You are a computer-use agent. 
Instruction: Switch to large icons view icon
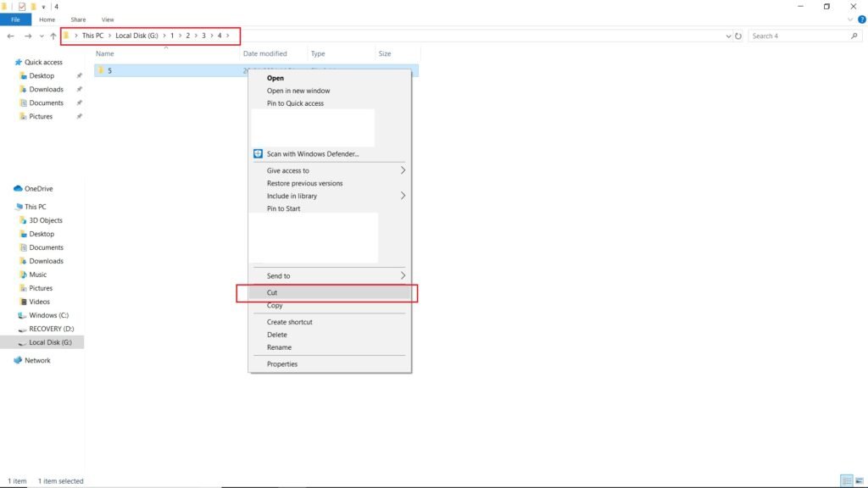(860, 481)
